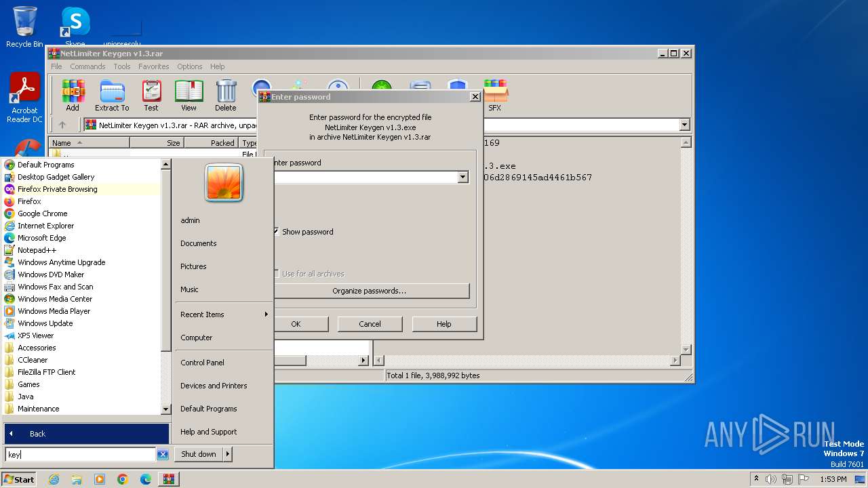Click the password input field
868x488 pixels.
pos(366,177)
